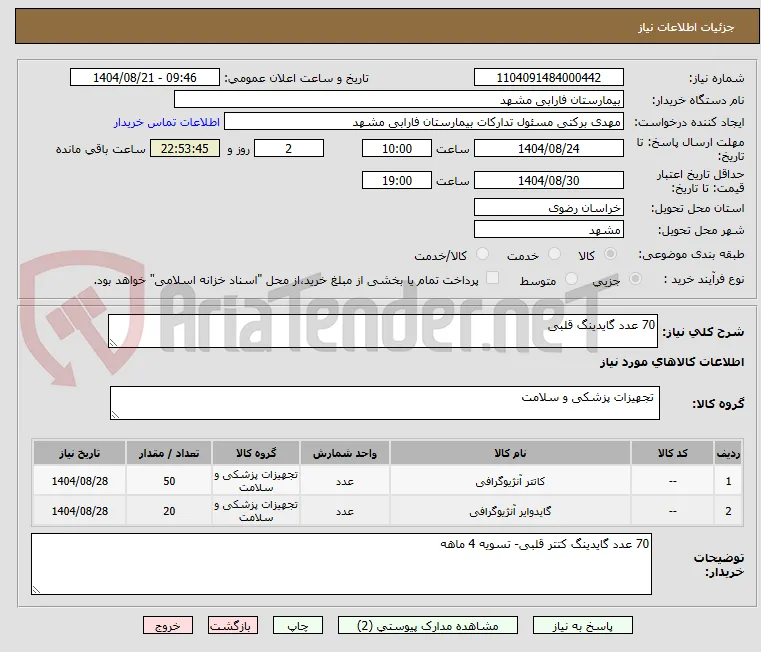
Task: Click the شماره نیاز field 1104091484000442
Action: pyautogui.click(x=548, y=77)
